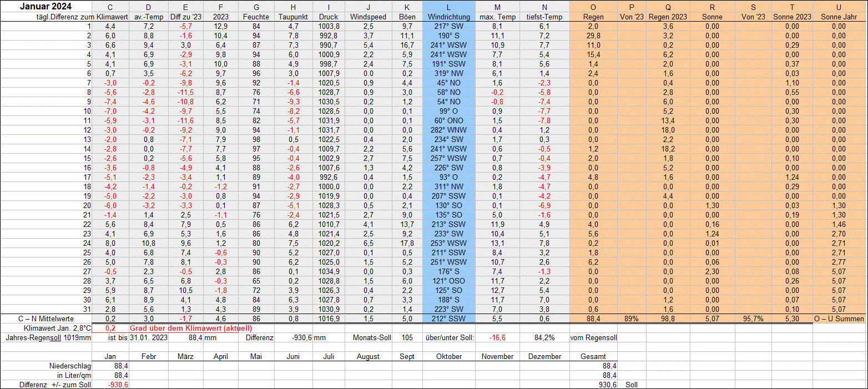Click the 'vom Regensoll' label
Image resolution: width=868 pixels, height=389 pixels.
pyautogui.click(x=593, y=337)
